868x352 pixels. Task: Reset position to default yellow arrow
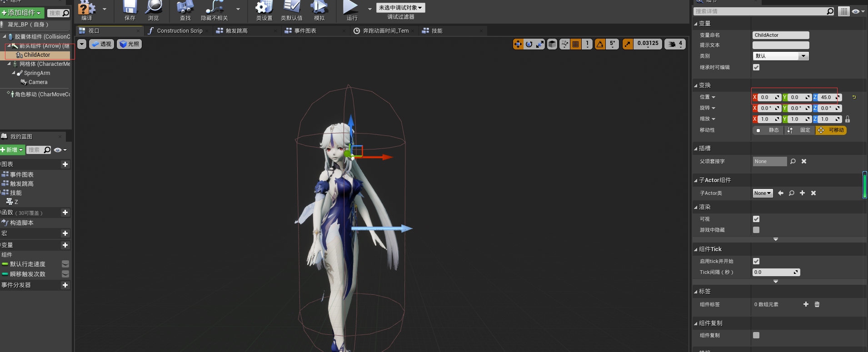pyautogui.click(x=854, y=97)
